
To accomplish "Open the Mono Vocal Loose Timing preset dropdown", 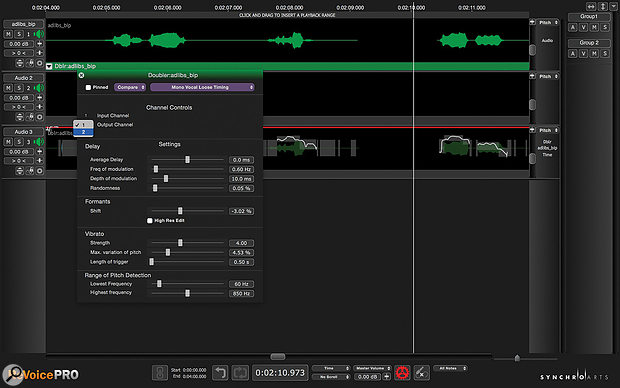I will [202, 87].
